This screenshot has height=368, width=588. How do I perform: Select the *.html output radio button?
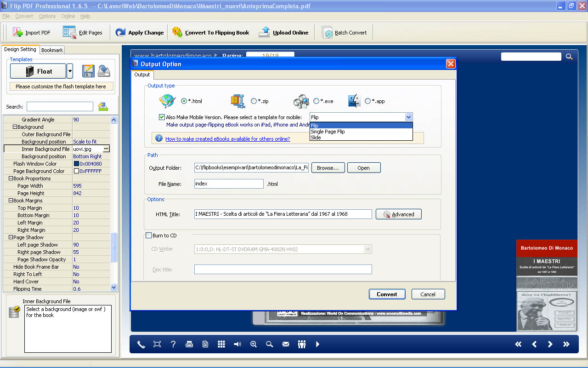tap(184, 101)
